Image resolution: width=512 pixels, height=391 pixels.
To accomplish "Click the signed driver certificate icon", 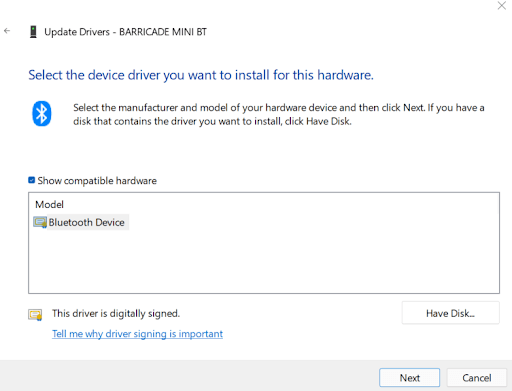I will coord(35,314).
